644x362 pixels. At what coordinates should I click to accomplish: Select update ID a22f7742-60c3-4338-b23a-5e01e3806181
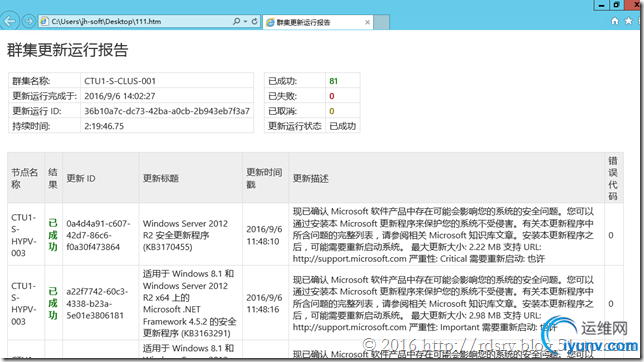tap(97, 303)
